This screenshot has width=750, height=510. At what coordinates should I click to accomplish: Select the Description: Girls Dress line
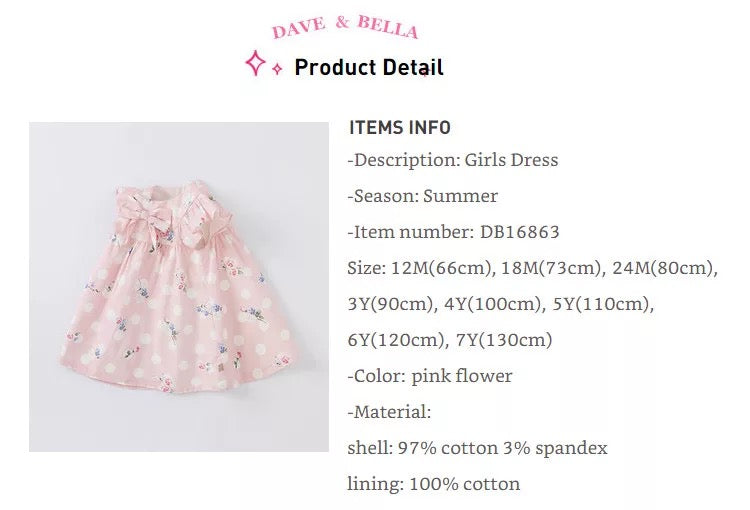coord(453,160)
